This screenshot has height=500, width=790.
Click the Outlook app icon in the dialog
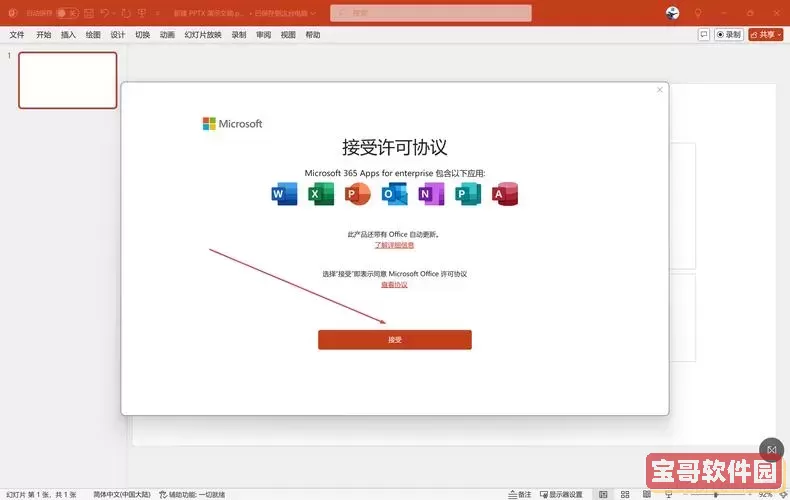394,194
